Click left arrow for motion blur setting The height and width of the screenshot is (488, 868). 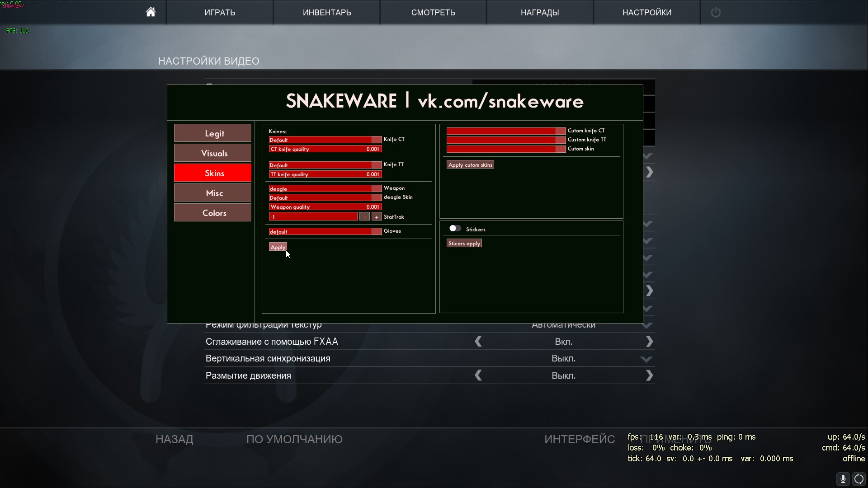click(x=478, y=375)
